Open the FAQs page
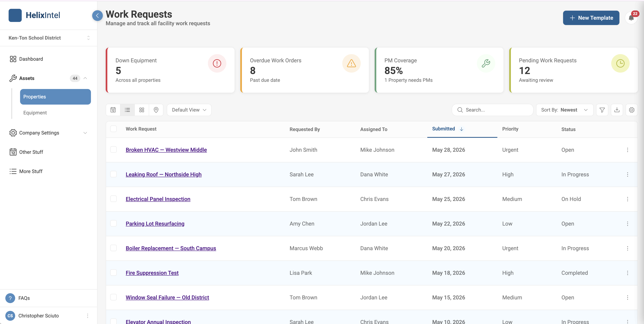The height and width of the screenshot is (324, 644). click(x=24, y=298)
